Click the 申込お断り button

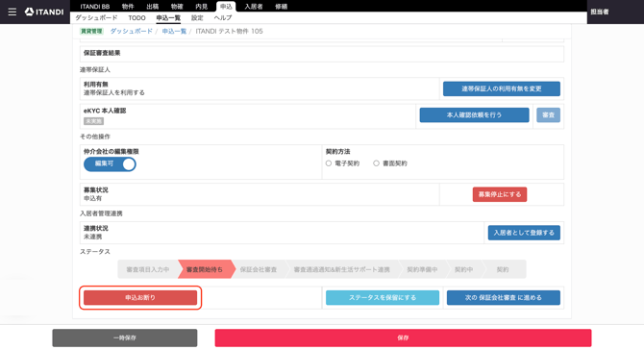pos(140,298)
